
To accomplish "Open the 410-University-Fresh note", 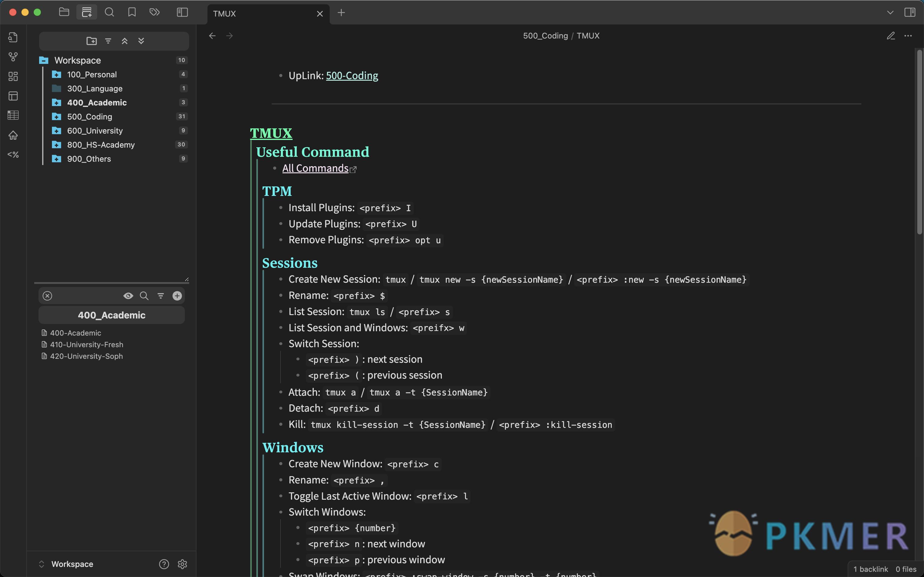I will pos(86,344).
